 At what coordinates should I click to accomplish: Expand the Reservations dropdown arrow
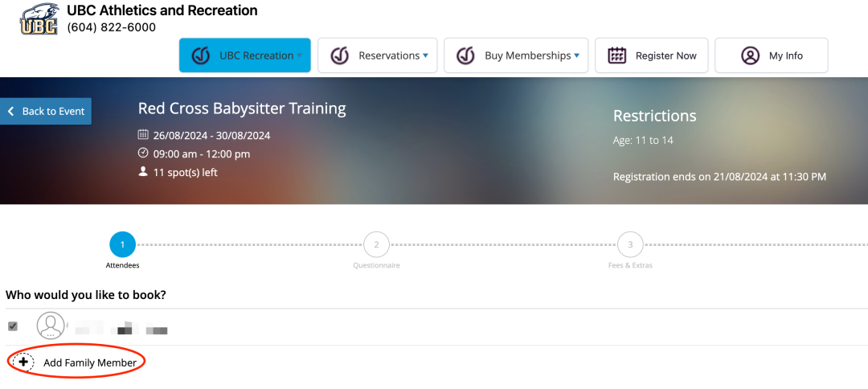point(425,56)
